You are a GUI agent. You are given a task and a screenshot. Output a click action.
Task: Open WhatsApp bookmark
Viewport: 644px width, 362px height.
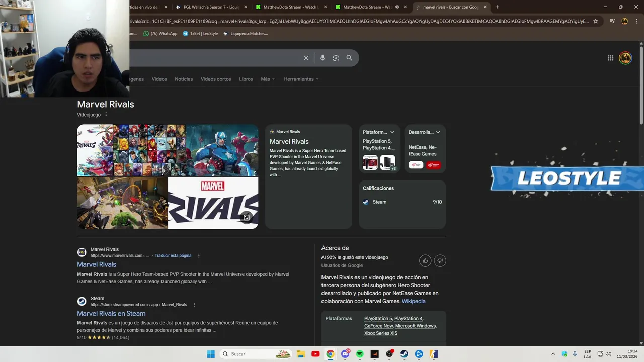click(x=160, y=34)
